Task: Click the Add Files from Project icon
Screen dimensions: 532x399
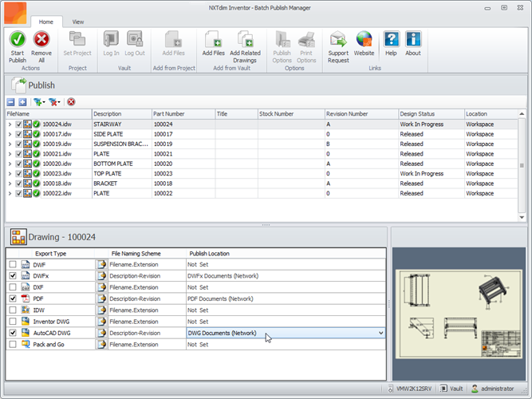Action: click(174, 39)
